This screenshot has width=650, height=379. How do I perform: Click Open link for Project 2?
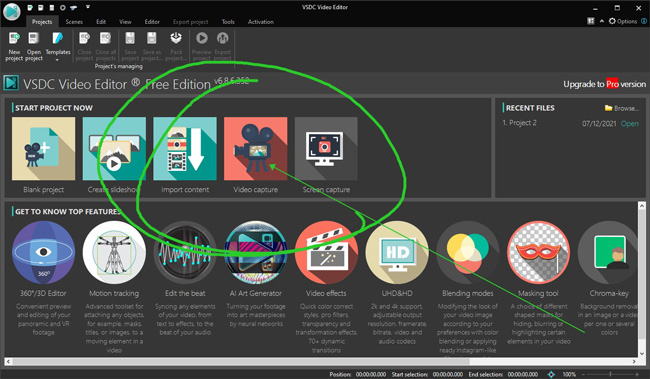tap(629, 124)
